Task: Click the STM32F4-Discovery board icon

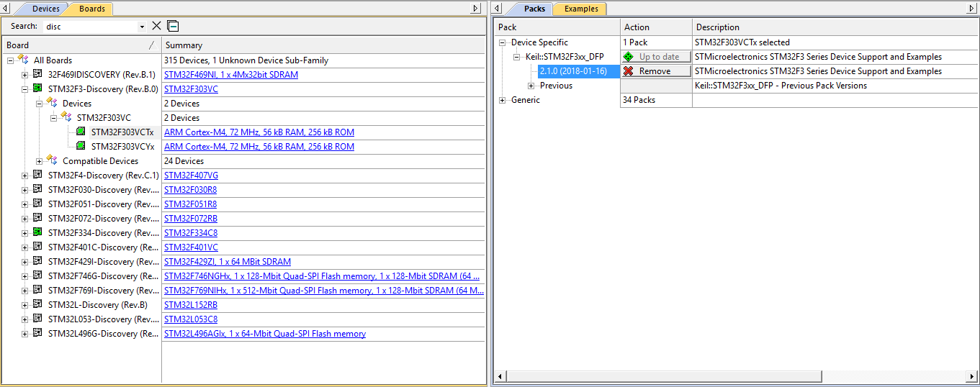Action: tap(37, 176)
